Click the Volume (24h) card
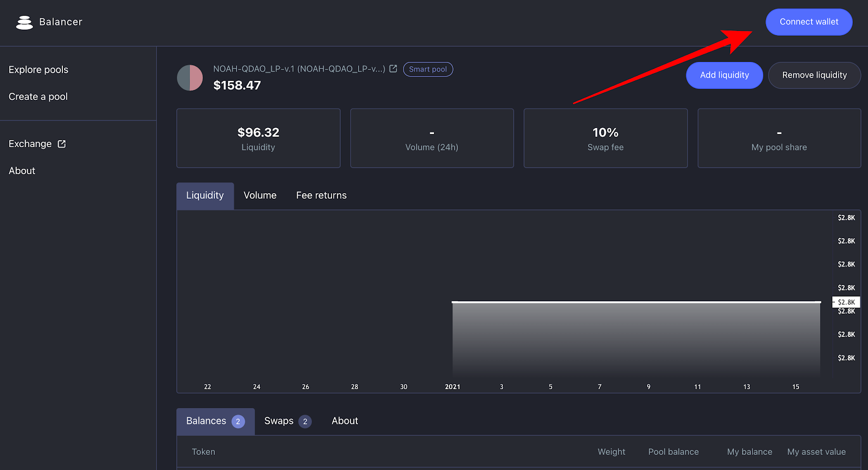This screenshot has height=470, width=868. [432, 138]
